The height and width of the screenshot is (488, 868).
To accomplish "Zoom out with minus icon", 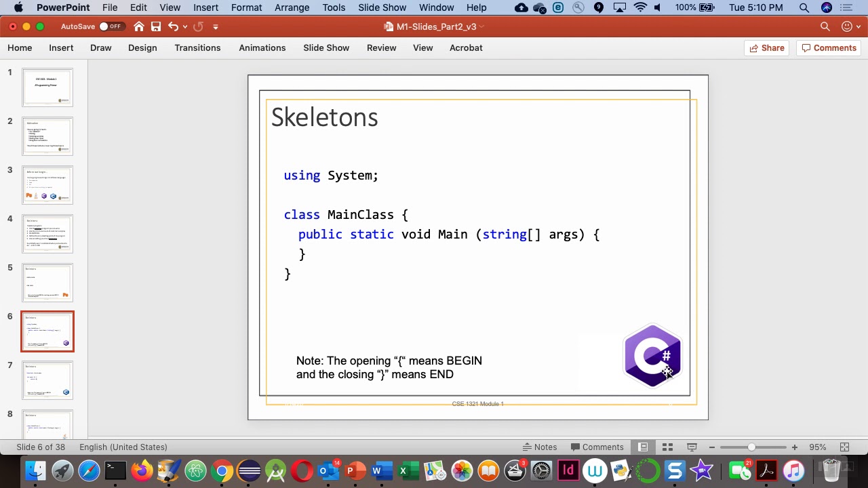I will [712, 447].
